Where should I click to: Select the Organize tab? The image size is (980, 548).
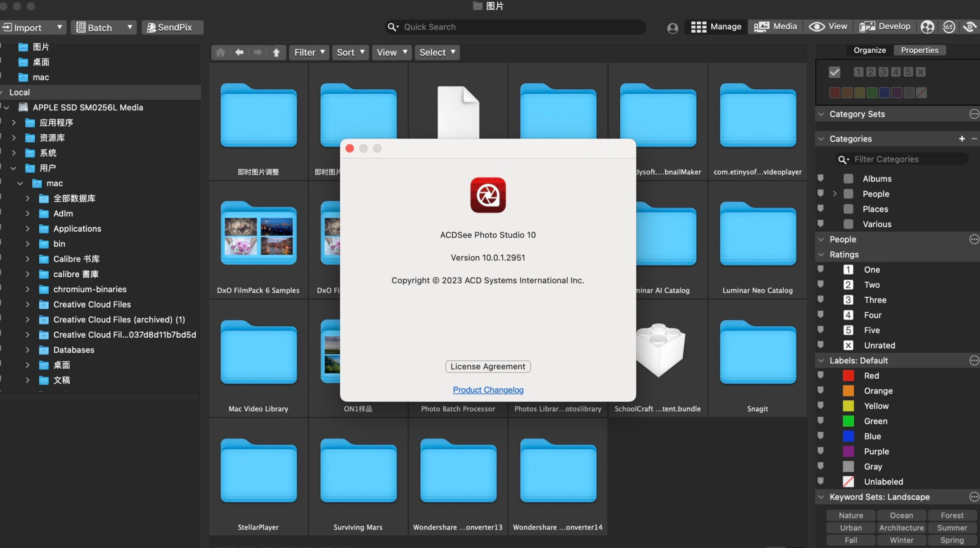[869, 50]
